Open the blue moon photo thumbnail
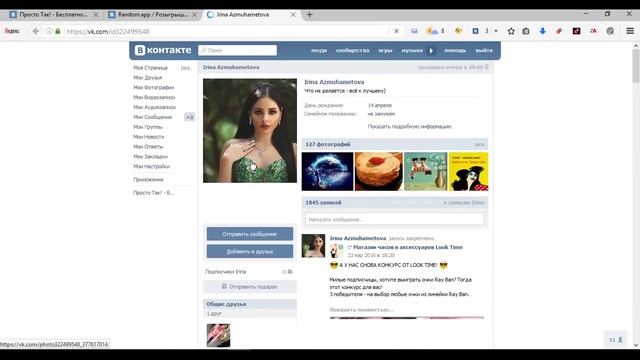 pos(327,171)
